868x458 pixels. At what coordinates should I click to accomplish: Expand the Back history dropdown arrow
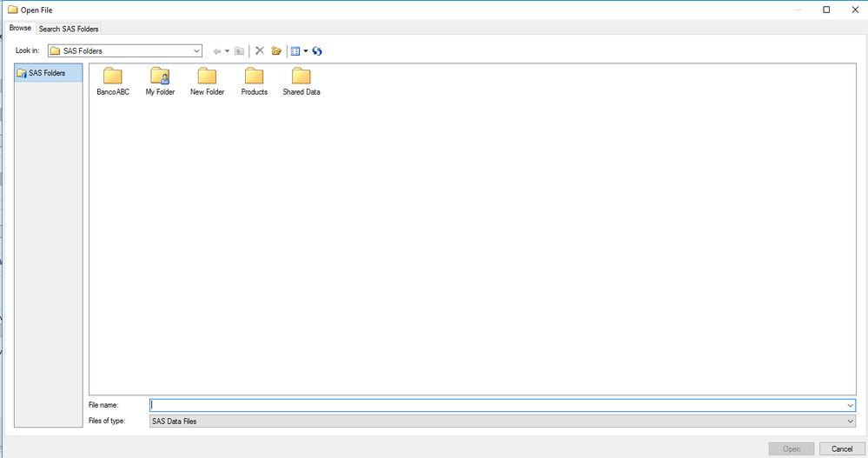point(227,51)
